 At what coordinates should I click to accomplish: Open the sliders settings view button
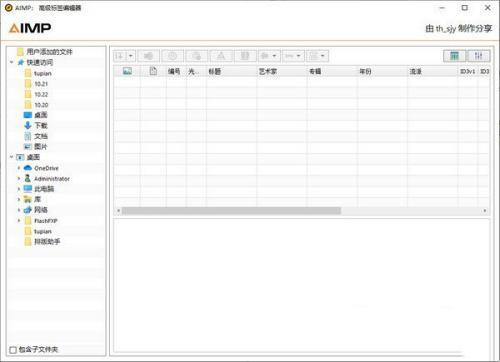pyautogui.click(x=479, y=56)
